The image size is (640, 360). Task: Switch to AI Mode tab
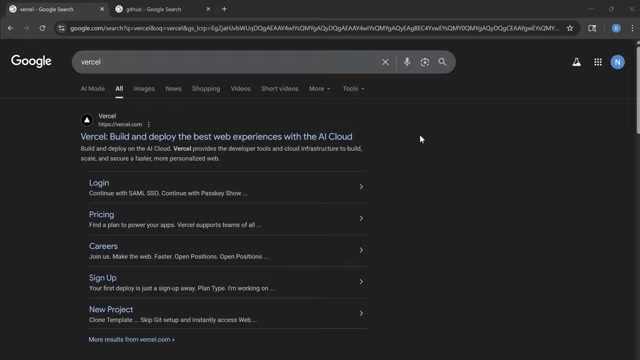93,89
